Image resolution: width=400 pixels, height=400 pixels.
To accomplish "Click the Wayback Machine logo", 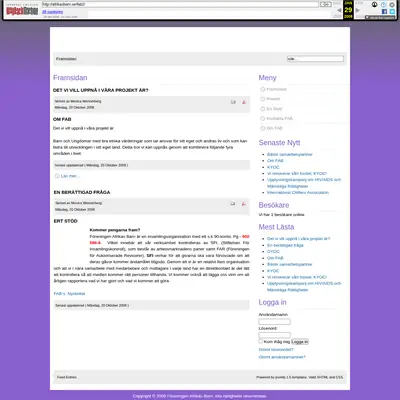I will click(22, 10).
